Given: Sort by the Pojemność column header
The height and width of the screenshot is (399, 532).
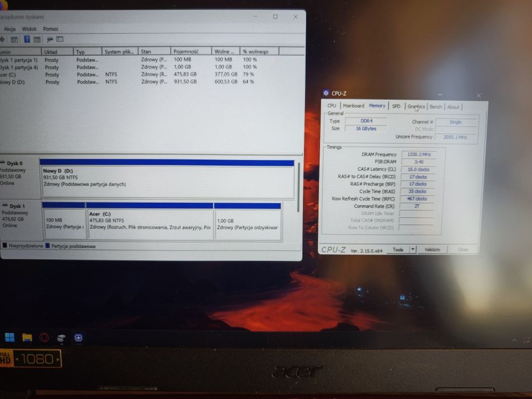Looking at the screenshot, I should click(x=191, y=51).
